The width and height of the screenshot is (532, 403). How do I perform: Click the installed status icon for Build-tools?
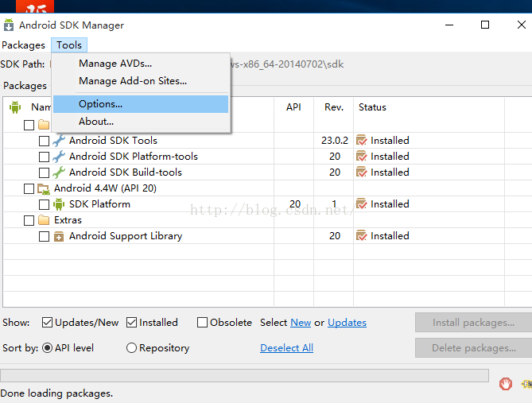click(x=361, y=172)
